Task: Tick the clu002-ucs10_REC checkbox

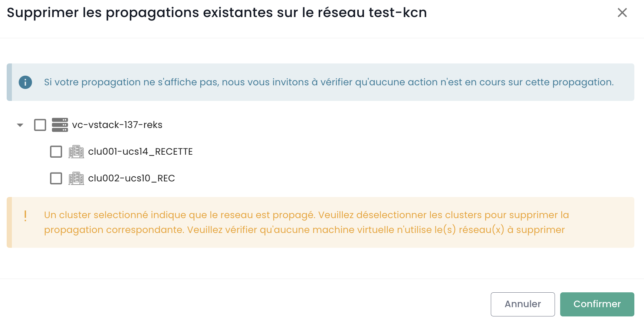Action: coord(56,178)
